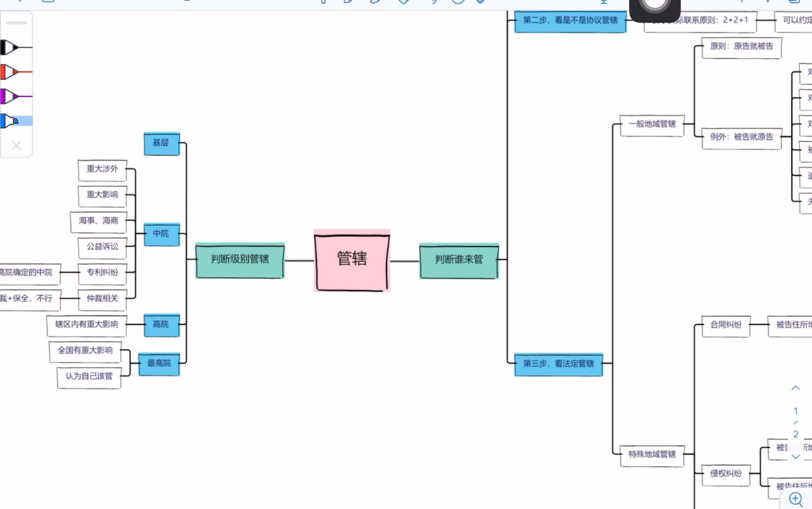This screenshot has height=509, width=812.
Task: Select the 最高院 node
Action: [159, 364]
